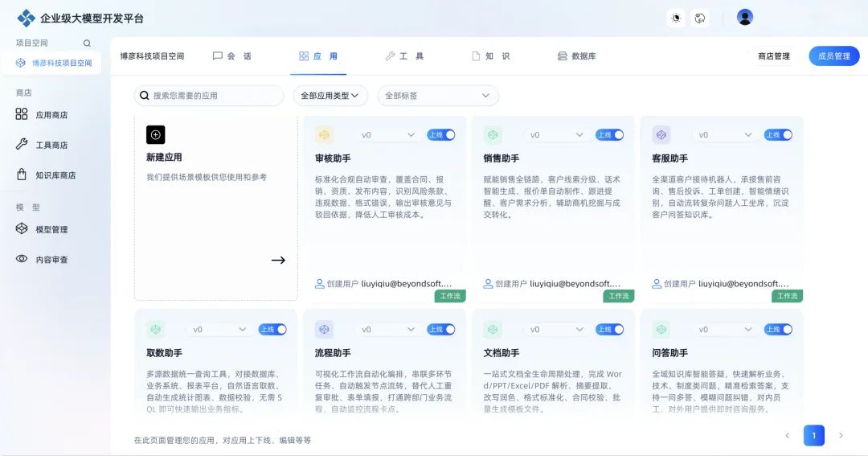The width and height of the screenshot is (868, 456).
Task: Click the 客服助手 app icon
Action: tap(661, 134)
